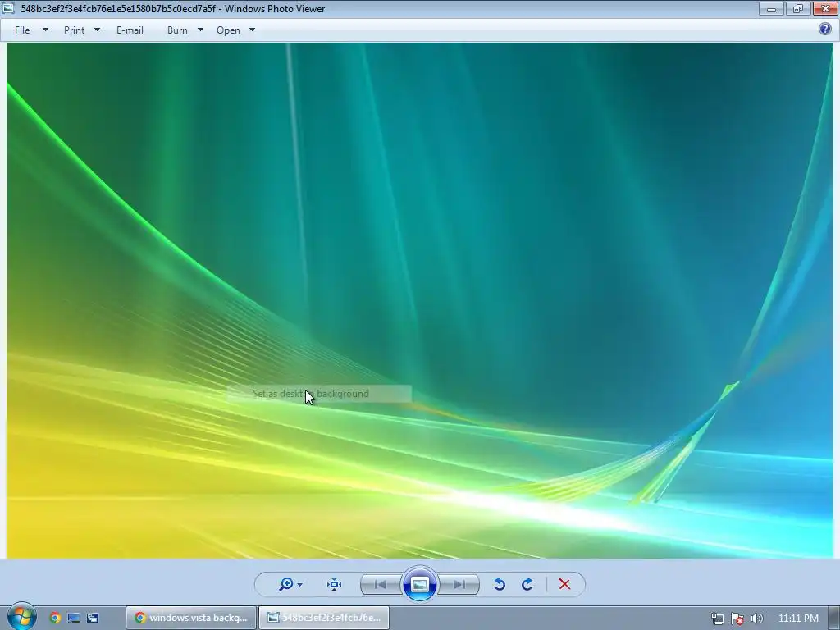Image resolution: width=840 pixels, height=630 pixels.
Task: Click the Show desktop quick launch icon
Action: pyautogui.click(x=74, y=618)
